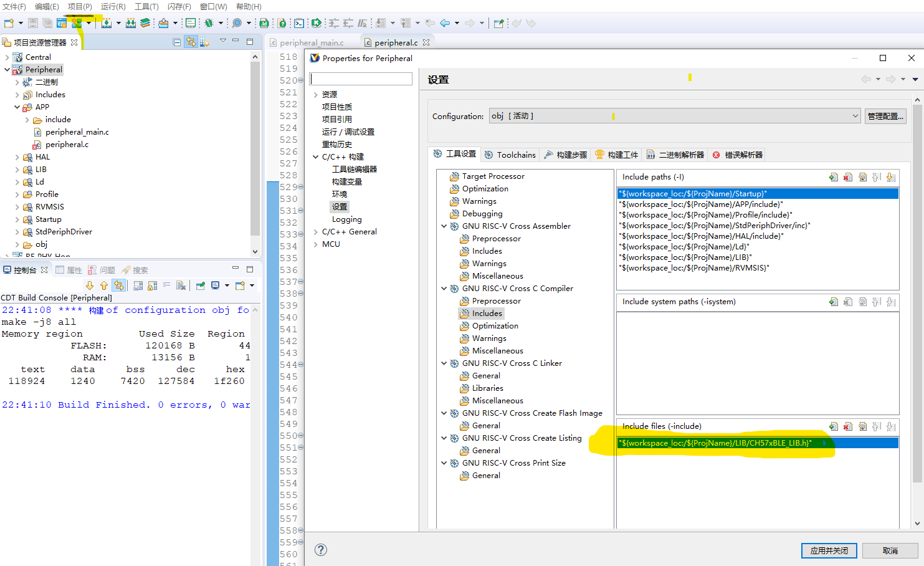924x566 pixels.
Task: Click console scroll-up arrow icon
Action: tap(104, 285)
